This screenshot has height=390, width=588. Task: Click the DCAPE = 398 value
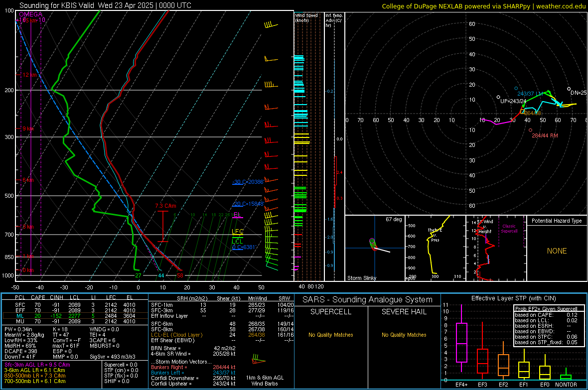pos(20,351)
